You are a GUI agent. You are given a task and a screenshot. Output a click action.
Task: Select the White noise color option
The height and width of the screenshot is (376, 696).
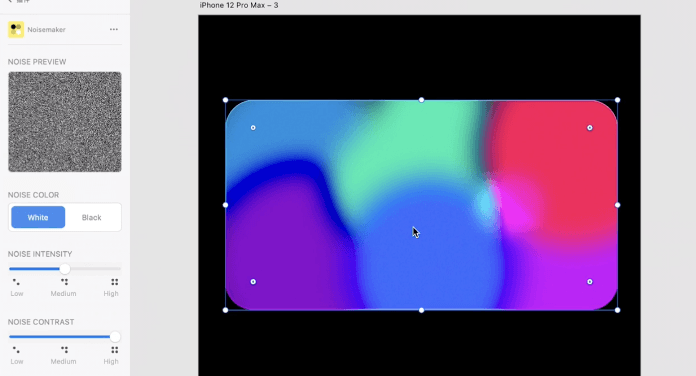click(38, 217)
